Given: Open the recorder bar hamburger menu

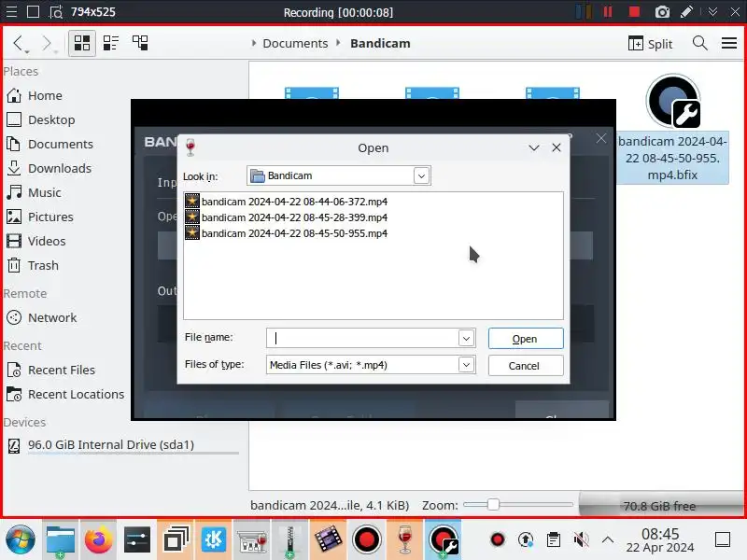Looking at the screenshot, I should coord(11,11).
